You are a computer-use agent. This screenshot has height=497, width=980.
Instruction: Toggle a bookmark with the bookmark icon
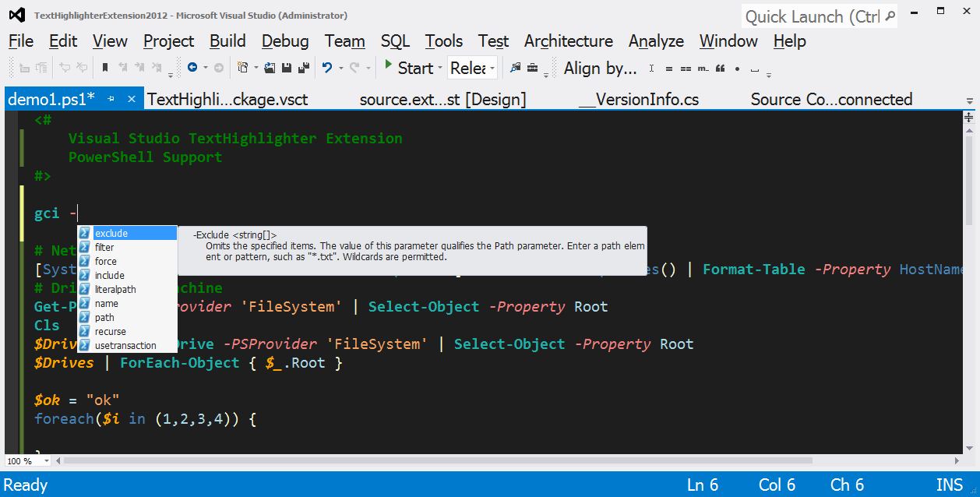point(104,67)
